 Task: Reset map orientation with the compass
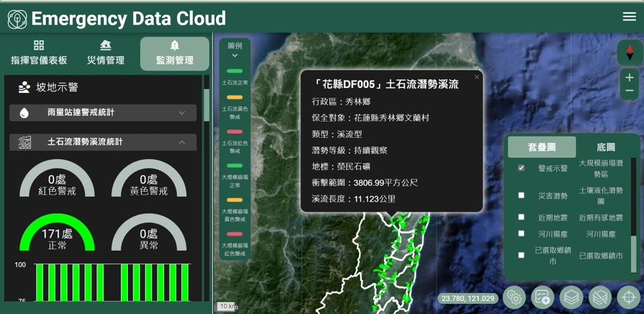tap(630, 53)
